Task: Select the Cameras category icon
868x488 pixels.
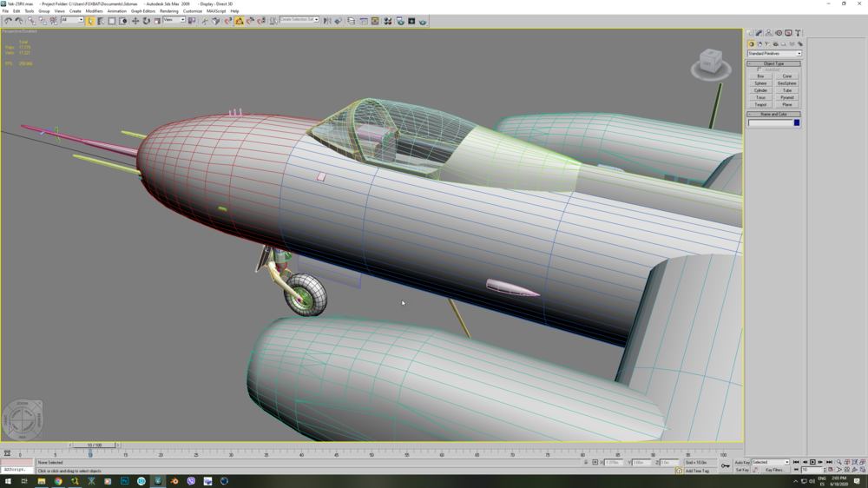Action: pos(775,43)
